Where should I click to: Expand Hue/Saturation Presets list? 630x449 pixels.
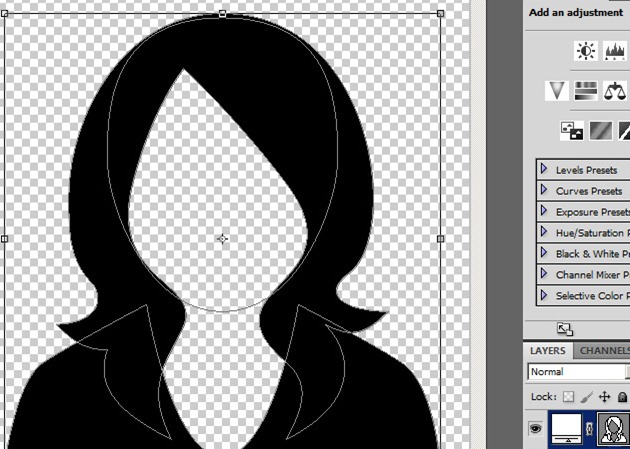click(544, 232)
